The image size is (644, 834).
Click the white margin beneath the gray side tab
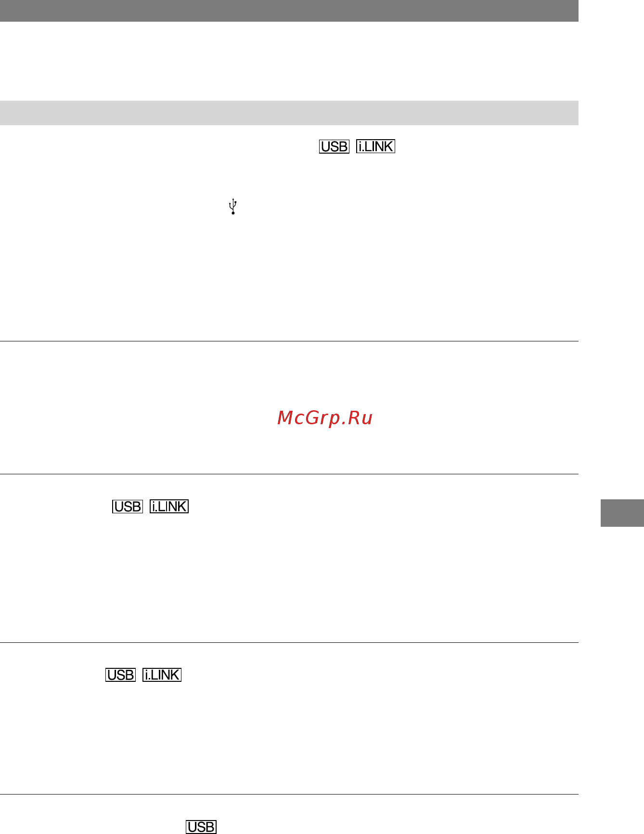point(622,674)
